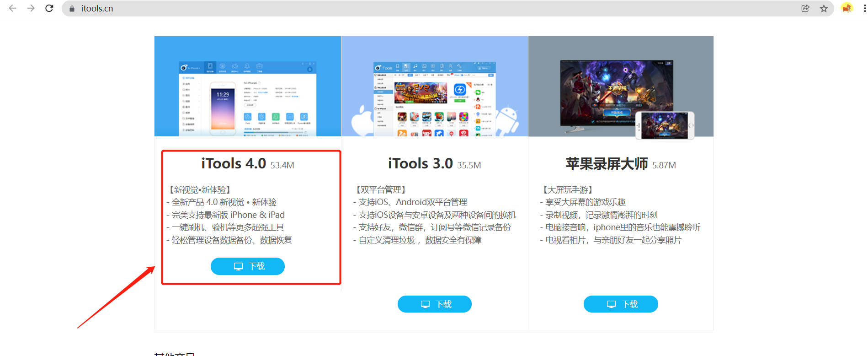Open the browser extension icon
This screenshot has width=868, height=356.
847,8
